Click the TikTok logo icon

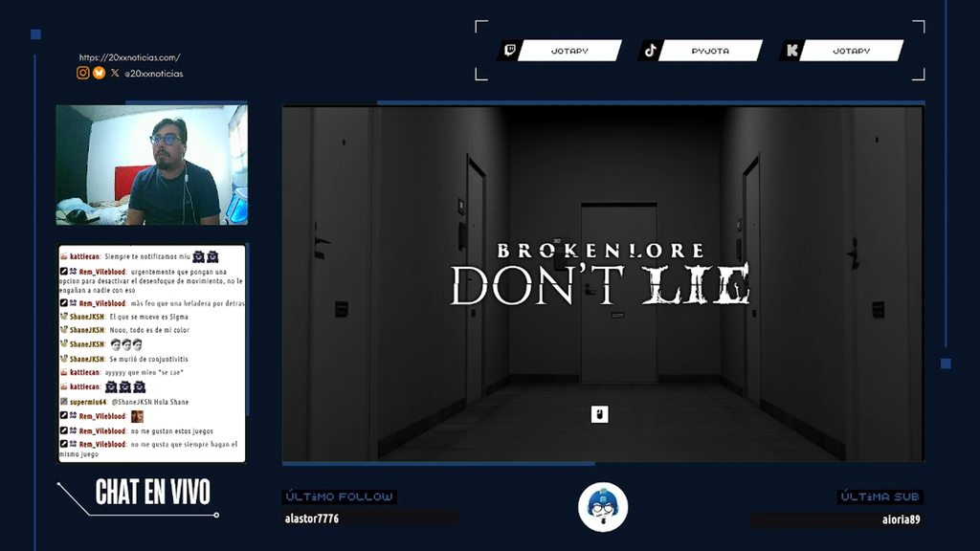[651, 51]
